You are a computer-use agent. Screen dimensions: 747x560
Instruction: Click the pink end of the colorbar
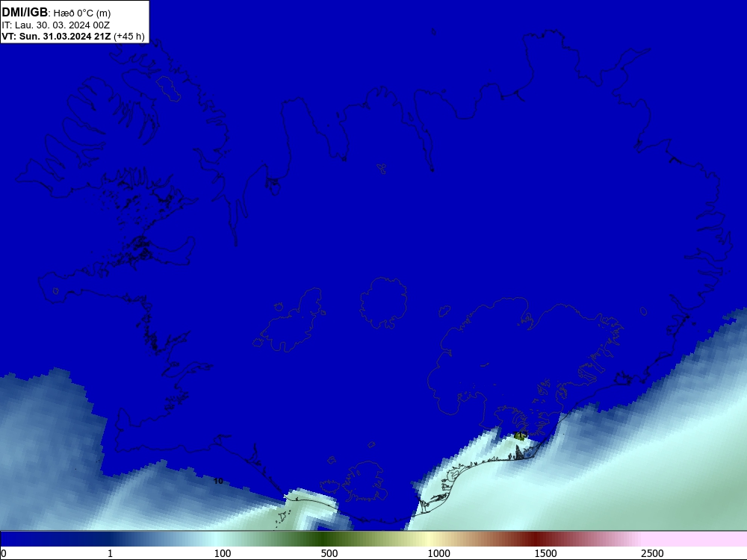point(695,539)
